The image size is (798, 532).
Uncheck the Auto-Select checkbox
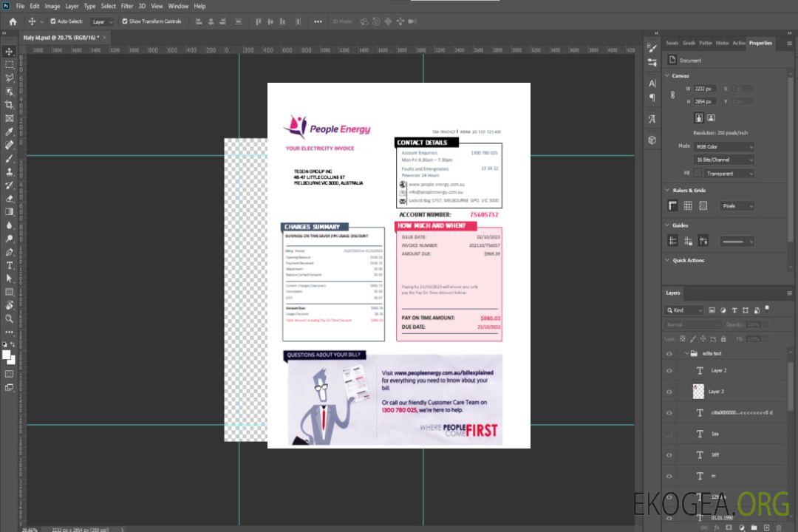coord(53,21)
